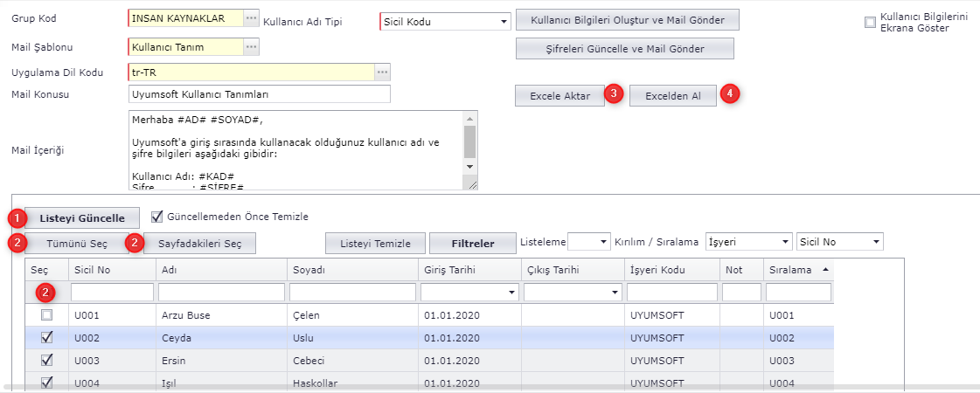The height and width of the screenshot is (393, 980).
Task: Open the Mail Şablonu lookup ellipsis button
Action: (x=251, y=46)
